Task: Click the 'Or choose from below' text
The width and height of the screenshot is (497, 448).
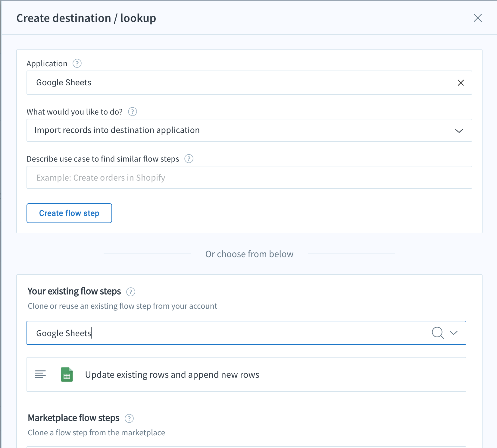Action: coord(249,254)
